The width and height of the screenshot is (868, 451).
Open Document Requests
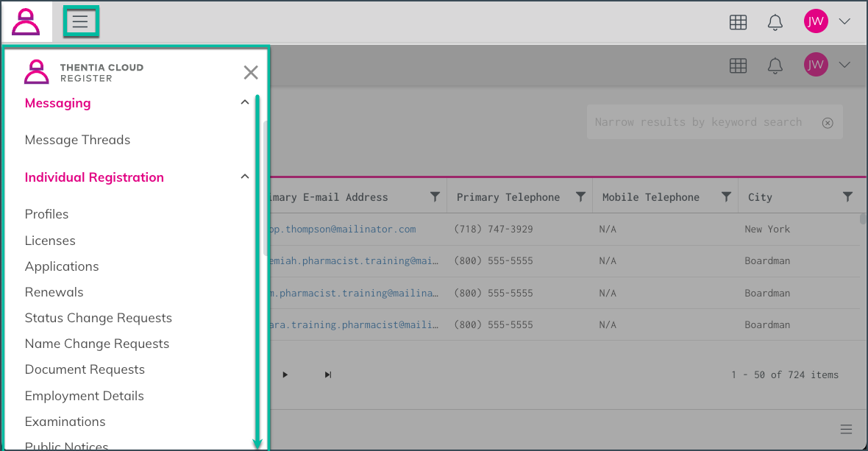[x=85, y=369]
